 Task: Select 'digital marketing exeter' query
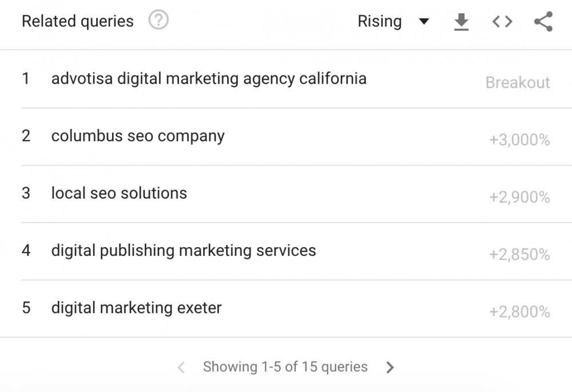tap(136, 308)
